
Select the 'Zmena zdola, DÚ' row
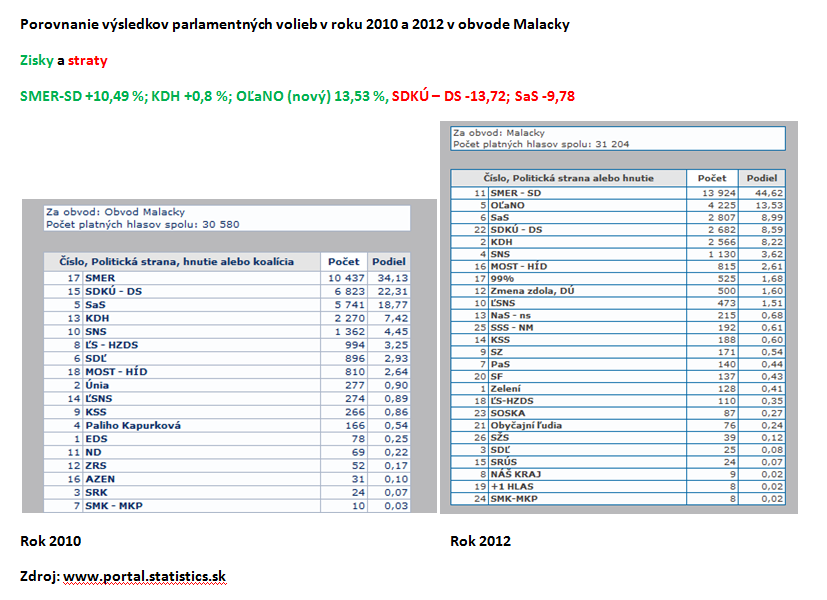click(x=541, y=290)
